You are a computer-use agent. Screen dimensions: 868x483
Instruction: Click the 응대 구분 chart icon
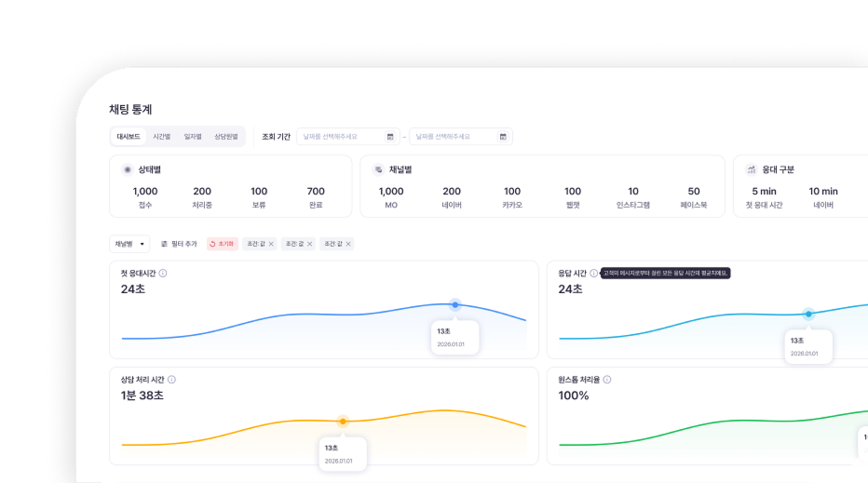pos(752,170)
